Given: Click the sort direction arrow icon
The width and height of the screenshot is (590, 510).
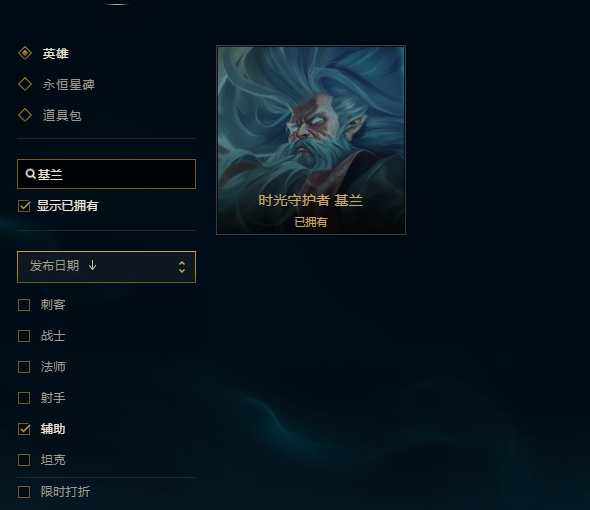Looking at the screenshot, I should click(92, 266).
